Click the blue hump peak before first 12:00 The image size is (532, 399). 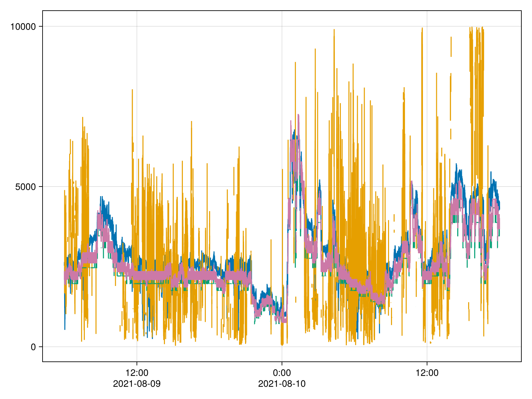click(101, 197)
